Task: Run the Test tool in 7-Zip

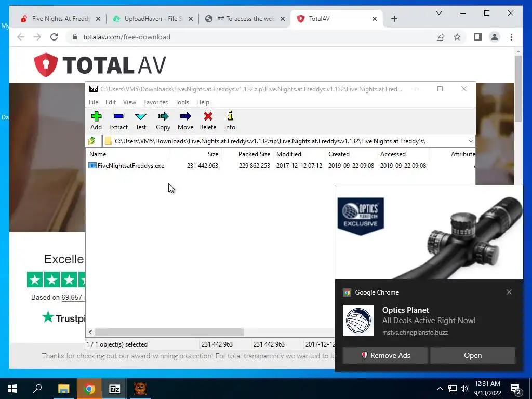Action: 140,121
